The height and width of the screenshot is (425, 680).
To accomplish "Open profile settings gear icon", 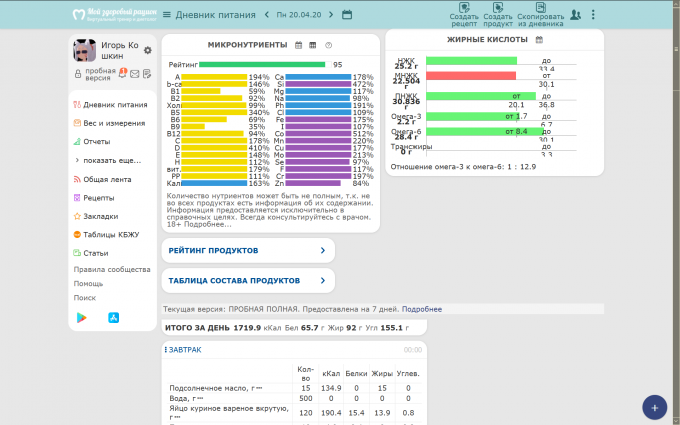I will pos(148,50).
